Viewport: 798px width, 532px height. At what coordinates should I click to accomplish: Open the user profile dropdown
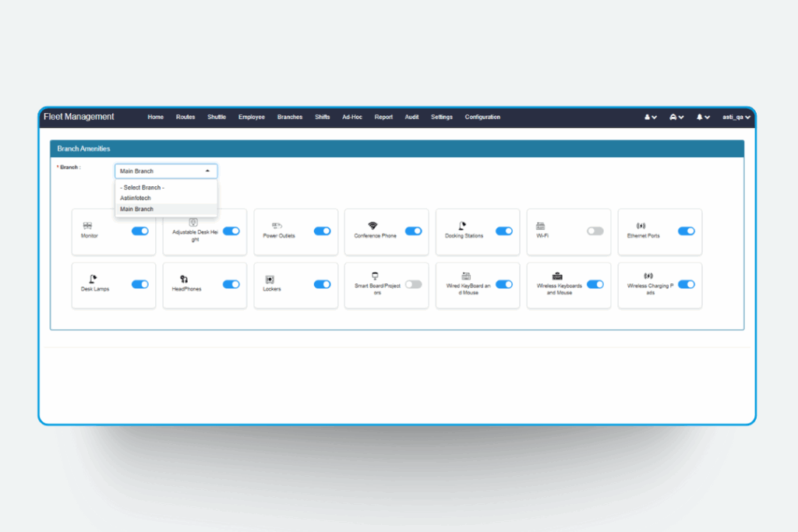coord(648,117)
